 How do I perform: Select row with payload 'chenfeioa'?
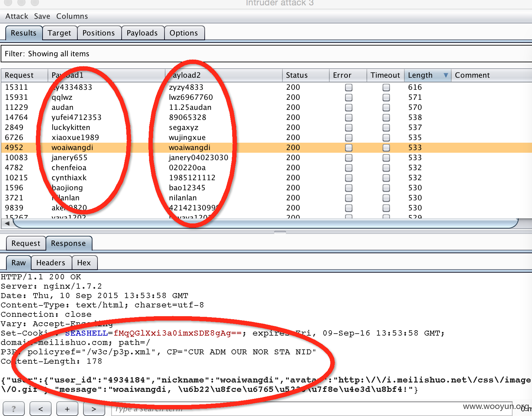tap(266, 167)
